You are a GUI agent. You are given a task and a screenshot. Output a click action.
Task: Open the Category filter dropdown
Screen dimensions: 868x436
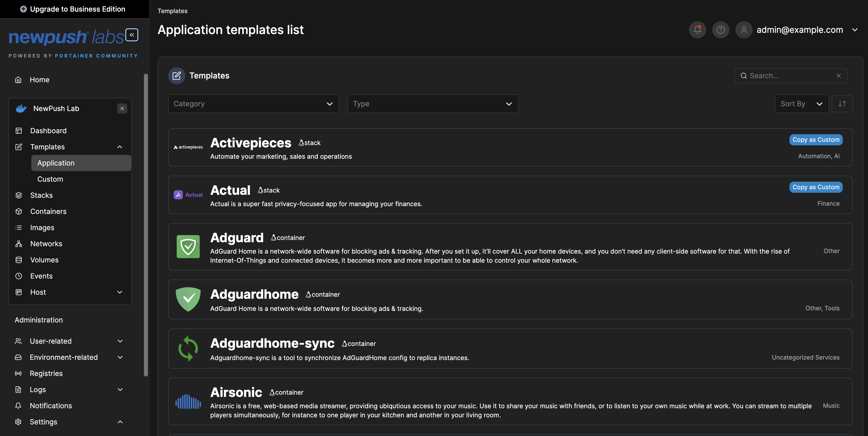pyautogui.click(x=253, y=104)
